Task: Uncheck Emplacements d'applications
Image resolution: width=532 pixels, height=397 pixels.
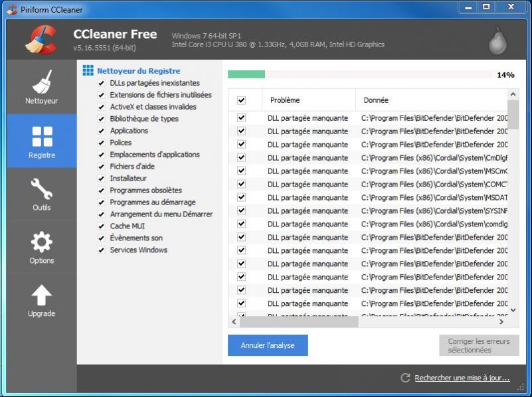Action: 101,155
